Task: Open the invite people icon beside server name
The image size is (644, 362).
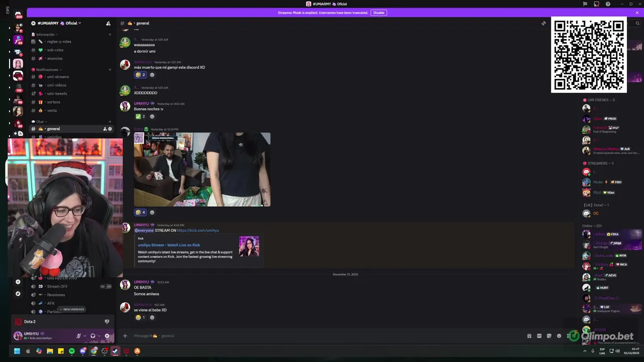Action: (x=108, y=23)
